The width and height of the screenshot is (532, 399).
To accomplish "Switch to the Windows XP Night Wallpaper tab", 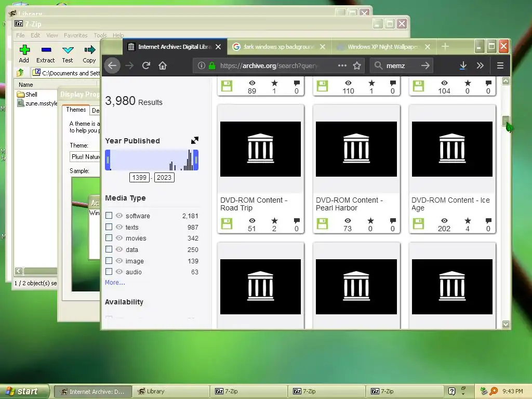I will coord(383,46).
